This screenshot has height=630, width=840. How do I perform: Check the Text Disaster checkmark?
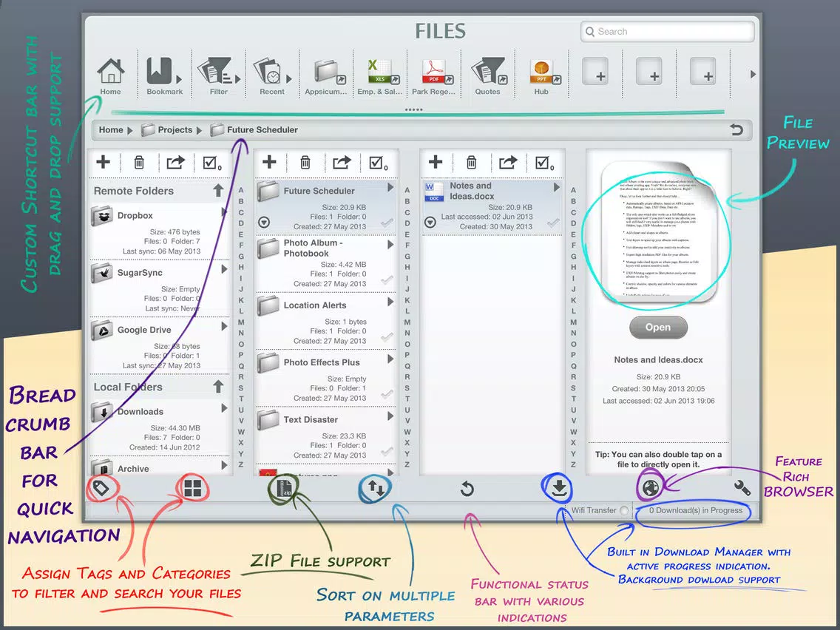pos(387,452)
